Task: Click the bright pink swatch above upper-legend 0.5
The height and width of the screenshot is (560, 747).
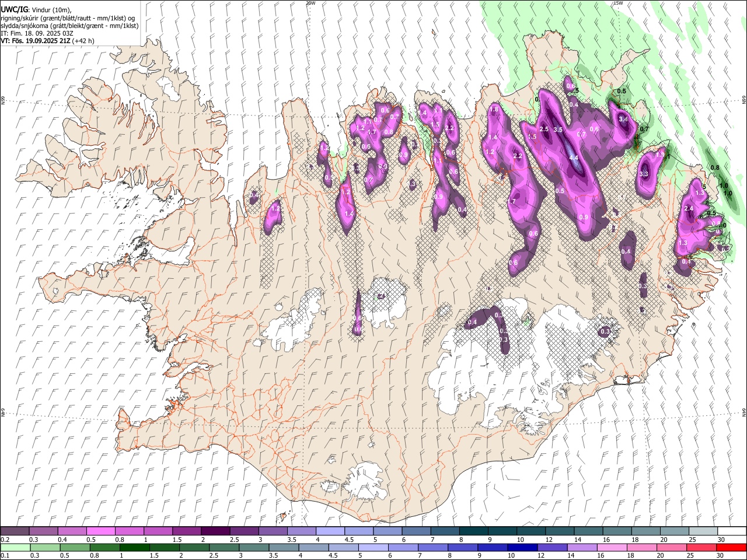Action: (x=101, y=531)
